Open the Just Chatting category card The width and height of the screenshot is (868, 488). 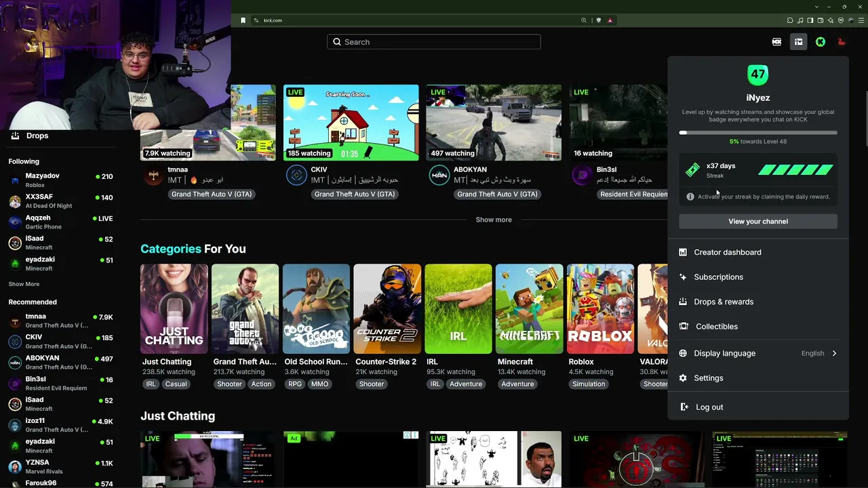(174, 309)
